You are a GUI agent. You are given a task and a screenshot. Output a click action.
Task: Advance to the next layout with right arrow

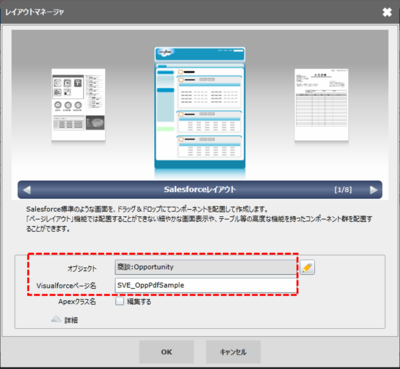pos(373,190)
